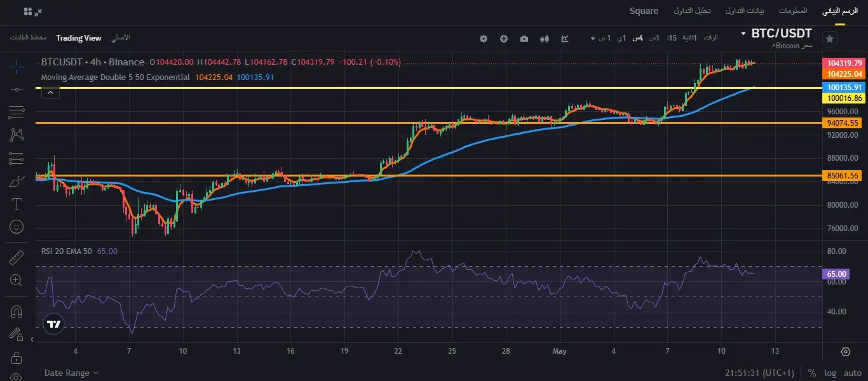Screen dimensions: 868x381
Task: Activate the zoom in tool
Action: [17, 280]
